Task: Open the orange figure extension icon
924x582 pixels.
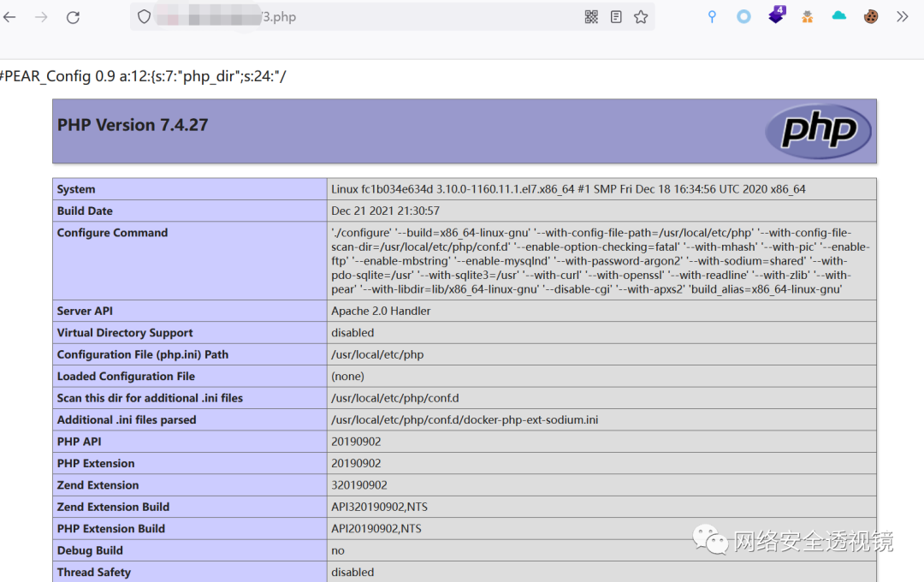Action: pyautogui.click(x=808, y=16)
